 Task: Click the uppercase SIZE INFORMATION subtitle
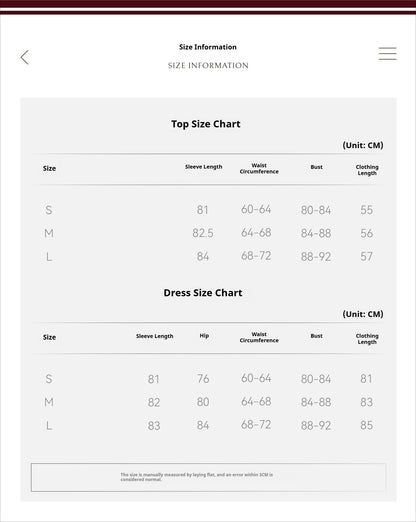click(208, 65)
